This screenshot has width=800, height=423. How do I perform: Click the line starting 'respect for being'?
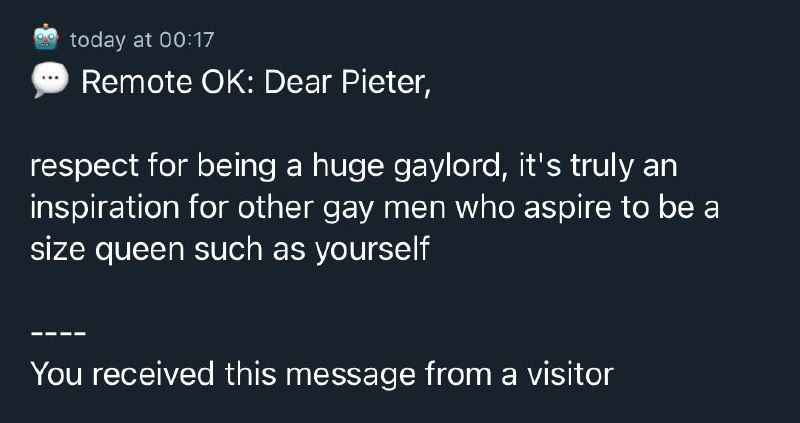[354, 167]
